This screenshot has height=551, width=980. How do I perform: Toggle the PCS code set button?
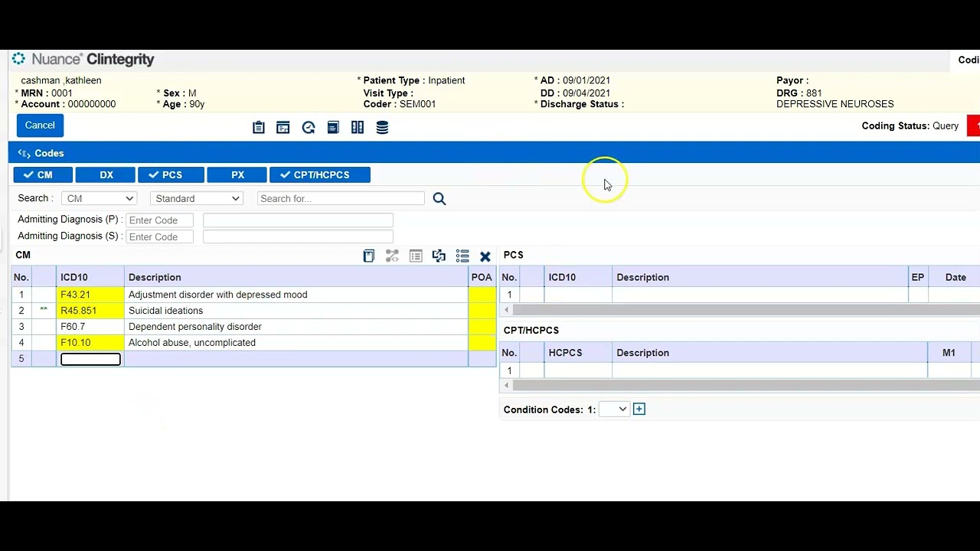(x=171, y=175)
